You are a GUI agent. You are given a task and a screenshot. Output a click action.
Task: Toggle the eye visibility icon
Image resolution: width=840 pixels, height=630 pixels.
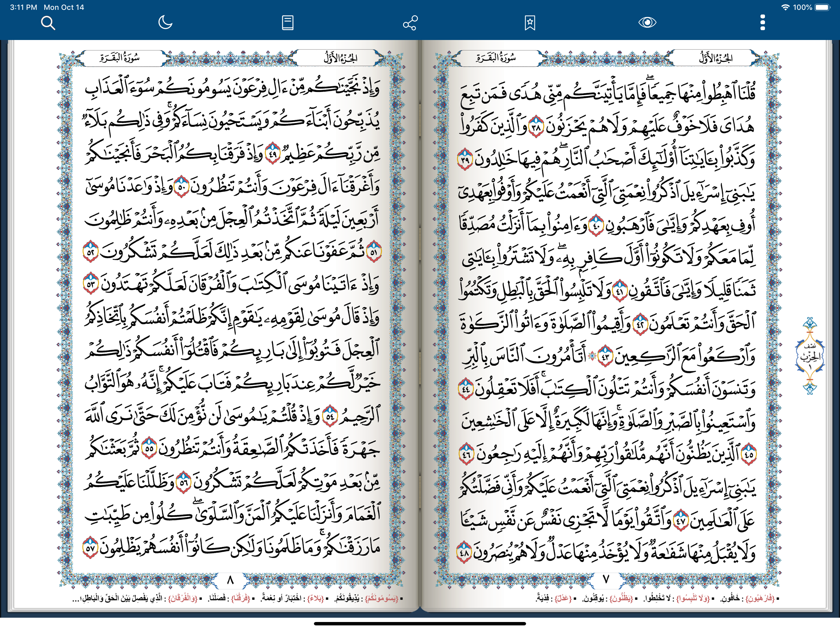[x=647, y=22]
